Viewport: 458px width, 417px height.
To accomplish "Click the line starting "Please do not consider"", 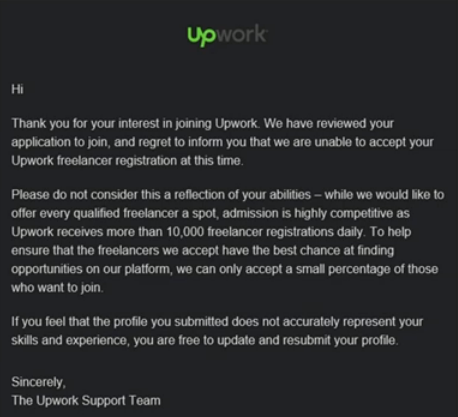I will (228, 195).
